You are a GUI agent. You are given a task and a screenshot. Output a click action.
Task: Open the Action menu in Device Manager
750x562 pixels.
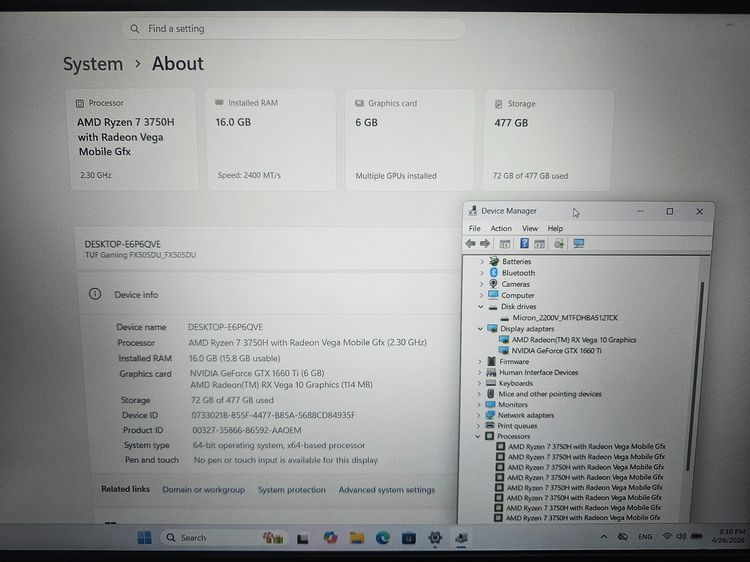coord(501,228)
